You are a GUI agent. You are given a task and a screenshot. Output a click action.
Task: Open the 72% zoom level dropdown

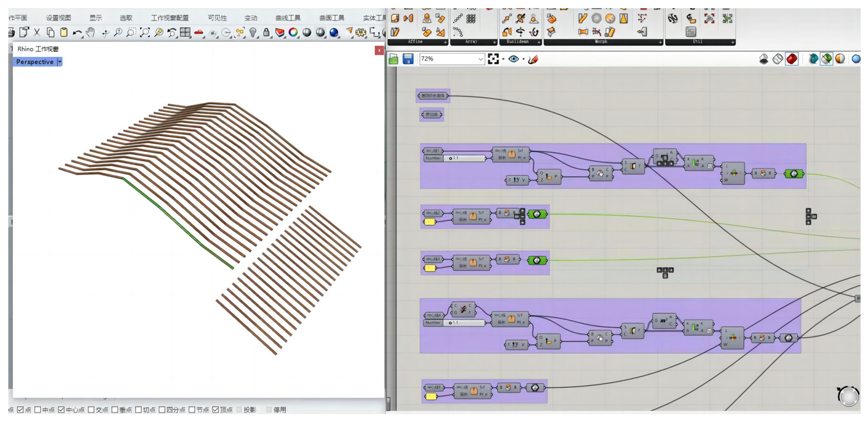coord(481,59)
